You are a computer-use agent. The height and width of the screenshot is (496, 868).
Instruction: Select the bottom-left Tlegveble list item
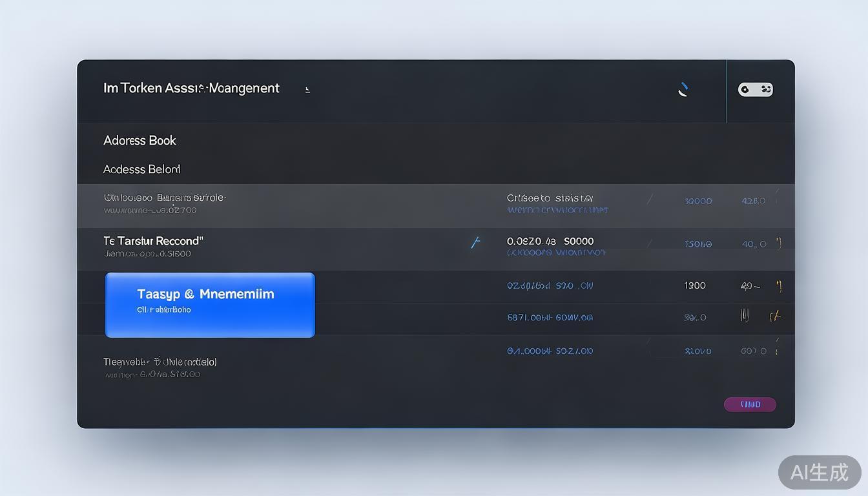coord(160,362)
